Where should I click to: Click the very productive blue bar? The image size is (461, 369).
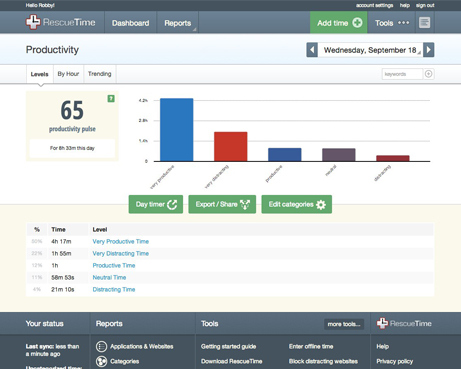pos(177,130)
